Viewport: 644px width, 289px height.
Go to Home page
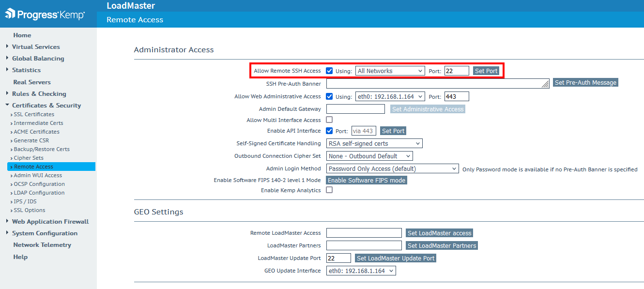pos(22,35)
